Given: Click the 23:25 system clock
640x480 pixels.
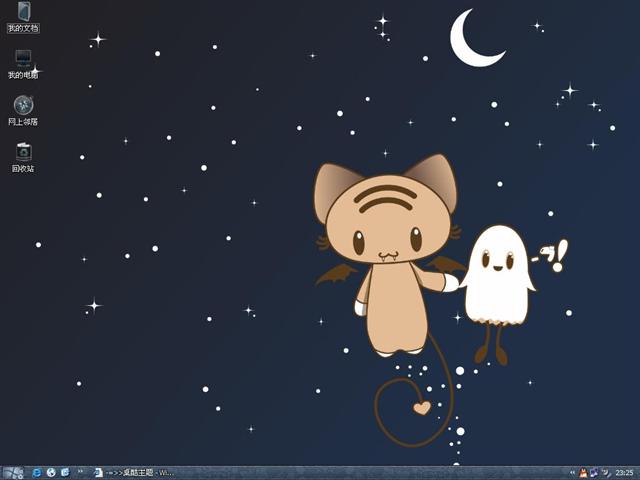Looking at the screenshot, I should coord(624,472).
